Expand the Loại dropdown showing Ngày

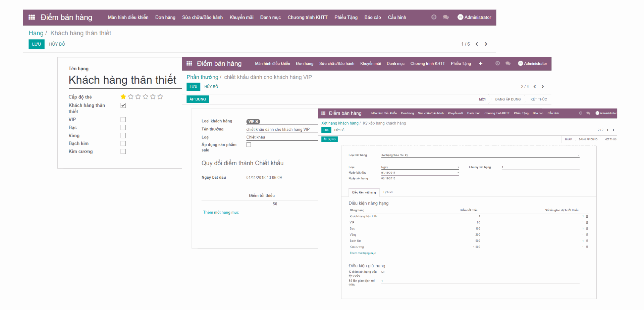[x=458, y=167]
